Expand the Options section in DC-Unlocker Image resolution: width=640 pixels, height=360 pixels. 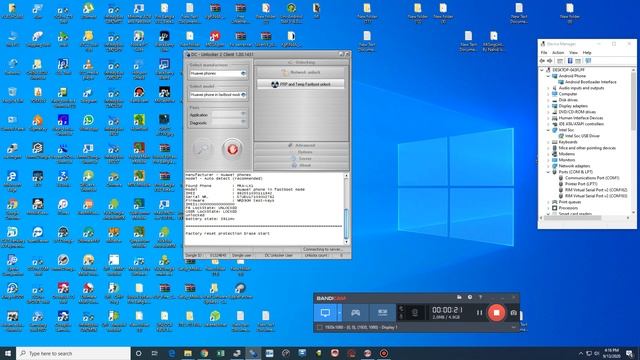302,152
